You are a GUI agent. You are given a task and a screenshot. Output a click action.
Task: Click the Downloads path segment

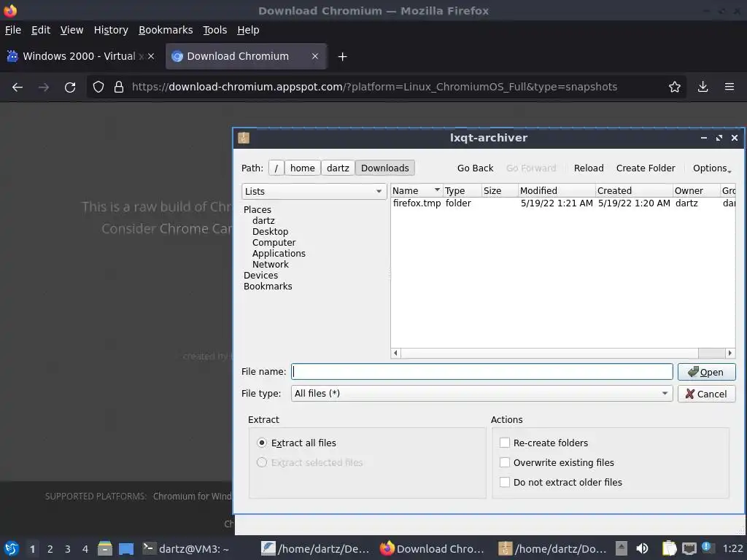tap(385, 168)
